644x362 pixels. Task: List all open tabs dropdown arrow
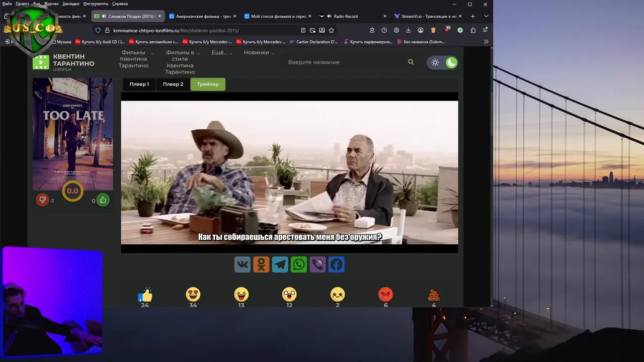pyautogui.click(x=486, y=16)
